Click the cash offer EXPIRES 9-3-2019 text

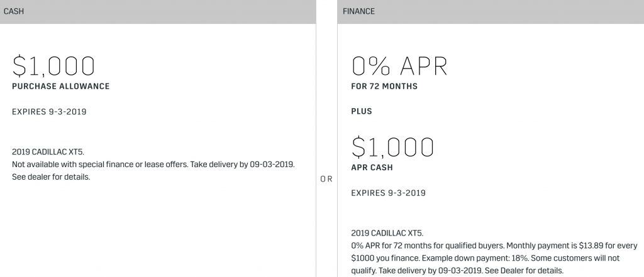(49, 112)
